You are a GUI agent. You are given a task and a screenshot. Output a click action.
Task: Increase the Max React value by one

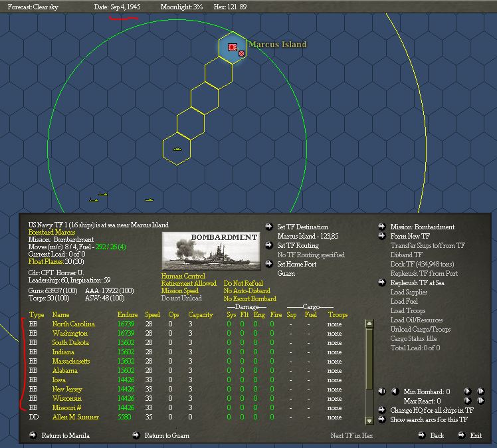point(467,401)
